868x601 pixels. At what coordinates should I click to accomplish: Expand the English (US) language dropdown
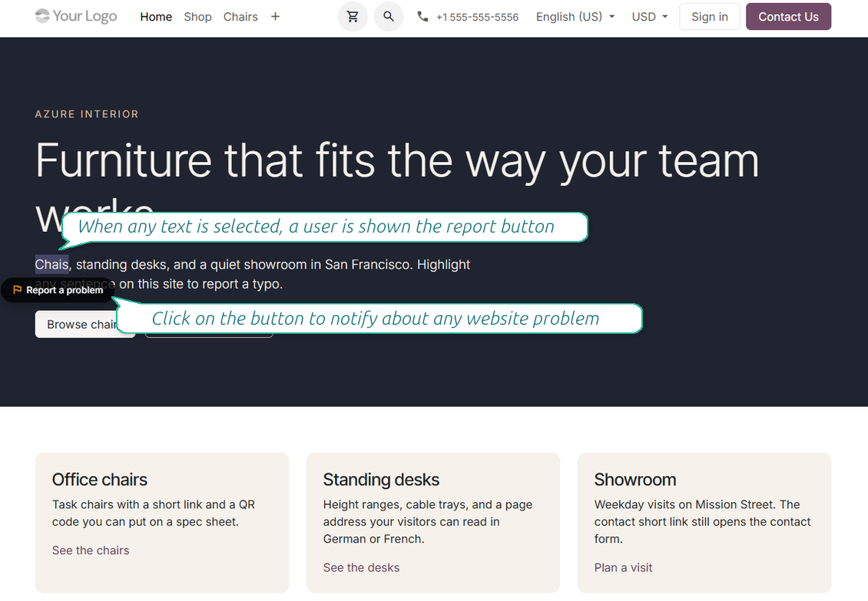click(x=575, y=17)
